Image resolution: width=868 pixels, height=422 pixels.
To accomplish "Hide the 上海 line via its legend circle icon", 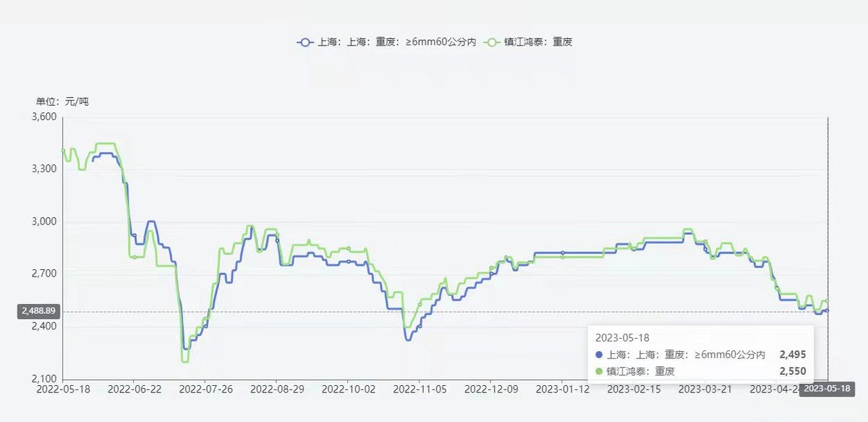I will tap(304, 43).
